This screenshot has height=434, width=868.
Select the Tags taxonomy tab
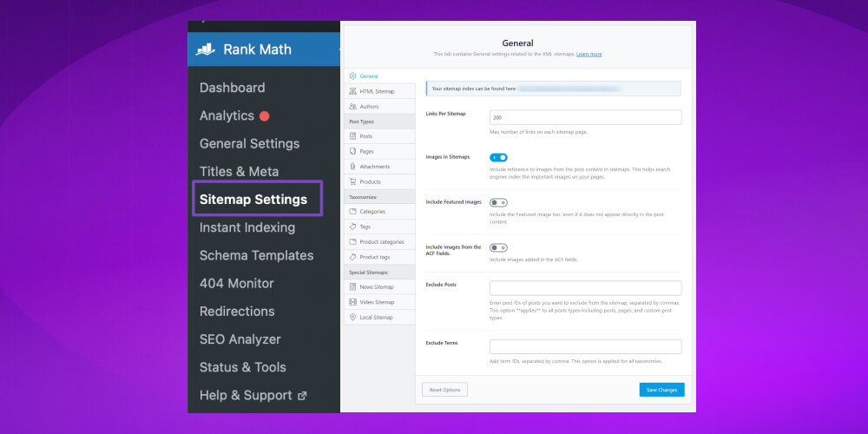(x=379, y=227)
